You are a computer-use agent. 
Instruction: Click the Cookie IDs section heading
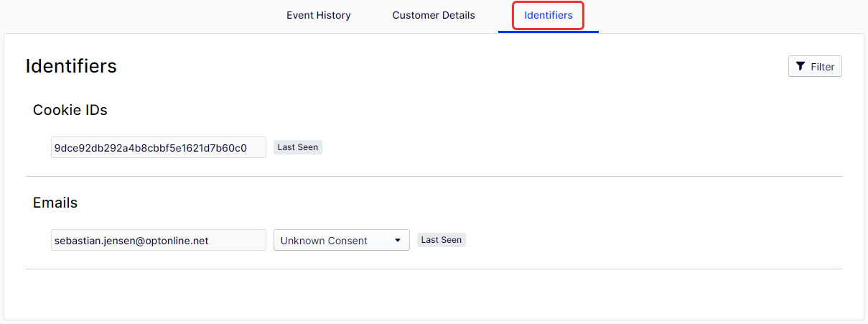tap(70, 110)
